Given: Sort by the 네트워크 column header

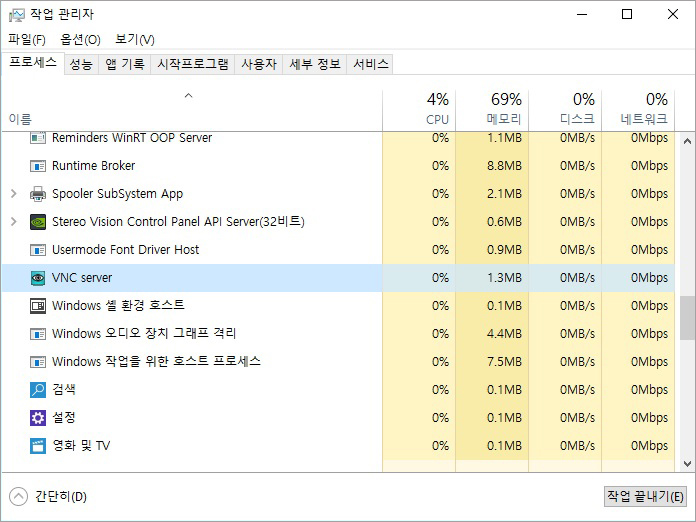Looking at the screenshot, I should click(638, 110).
